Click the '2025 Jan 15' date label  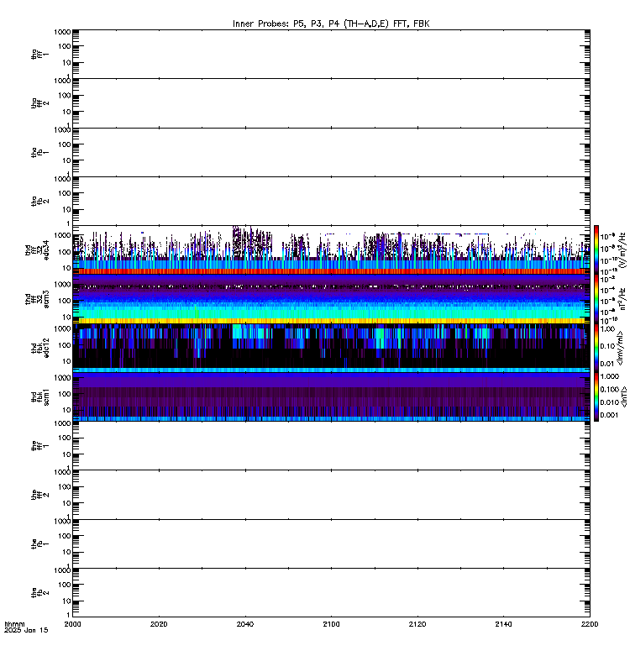point(26,630)
